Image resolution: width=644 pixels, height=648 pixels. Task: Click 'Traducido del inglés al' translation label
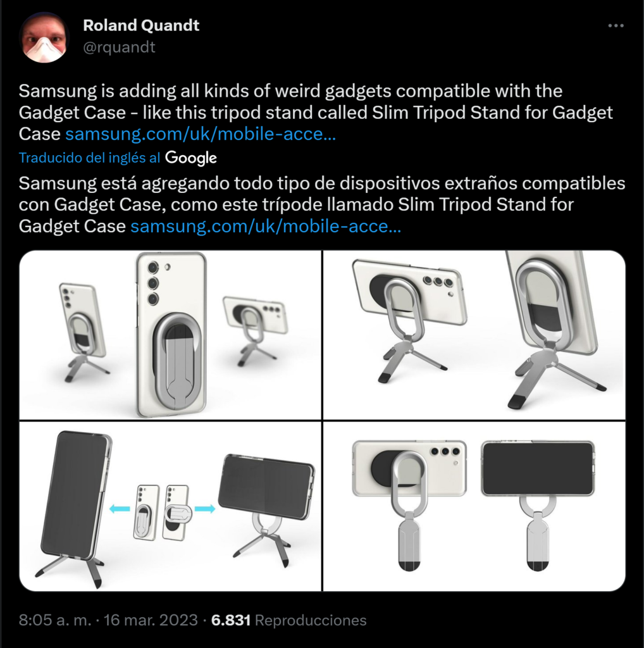point(89,158)
